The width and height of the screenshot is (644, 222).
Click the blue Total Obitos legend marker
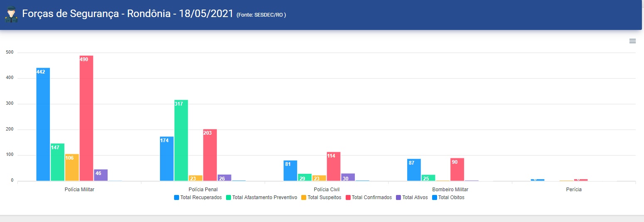click(435, 198)
